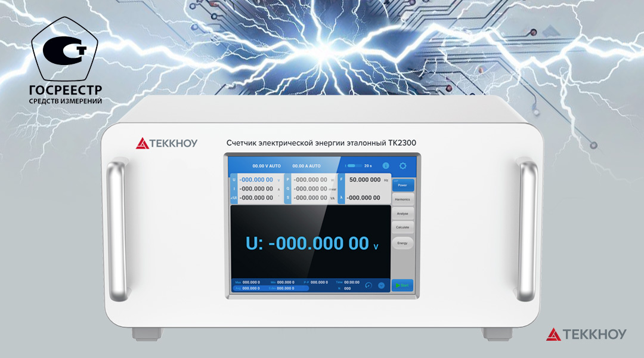Viewport: 644px width, 358px height.
Task: Switch to the Harmonics tab
Action: click(402, 199)
